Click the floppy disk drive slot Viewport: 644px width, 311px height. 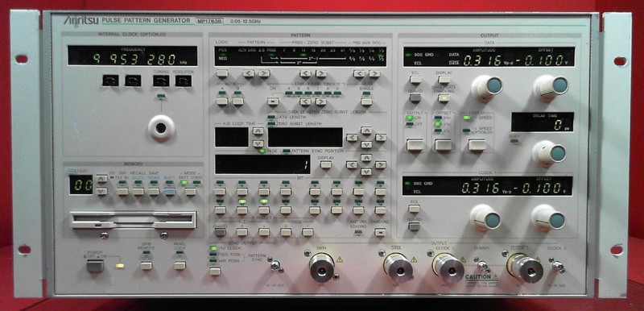tap(134, 220)
